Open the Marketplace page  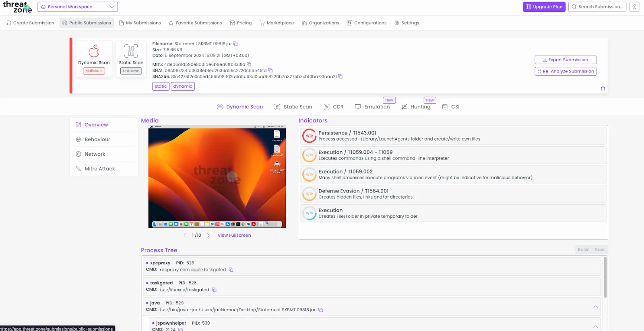point(277,23)
